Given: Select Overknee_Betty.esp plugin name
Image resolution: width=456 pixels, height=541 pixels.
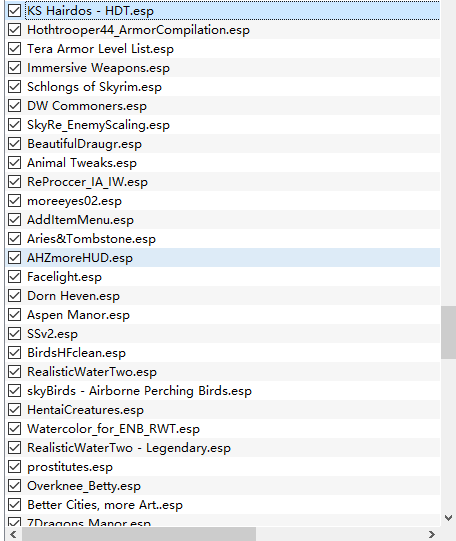Looking at the screenshot, I should tap(84, 486).
